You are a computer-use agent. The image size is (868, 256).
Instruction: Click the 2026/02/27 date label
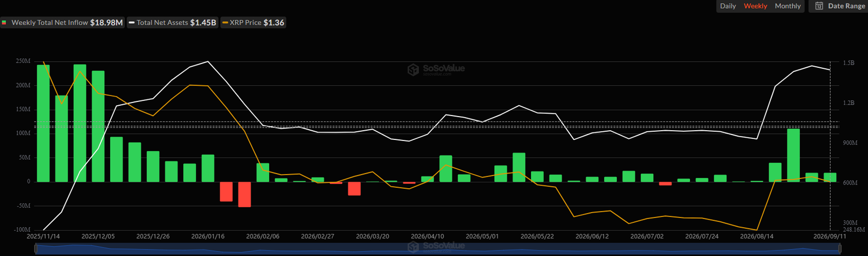click(x=317, y=236)
